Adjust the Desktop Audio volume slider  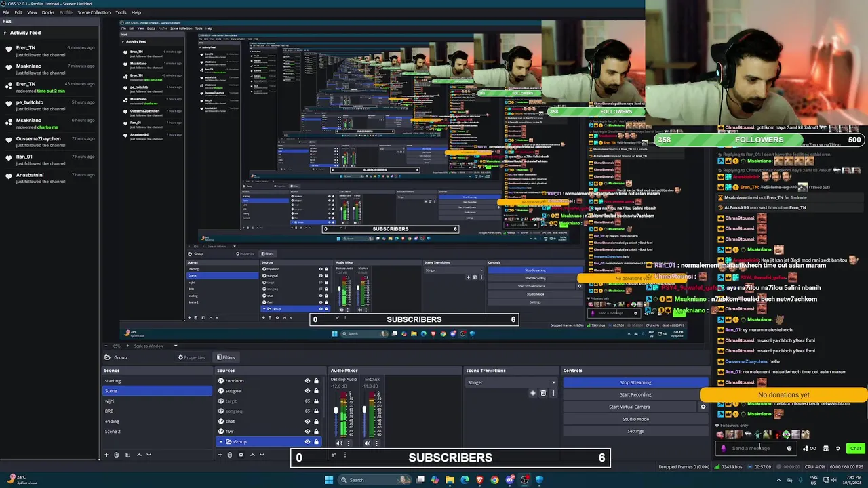[336, 411]
